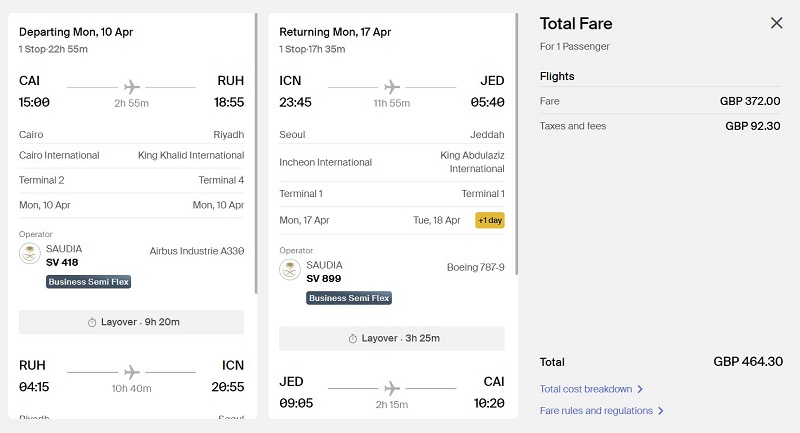This screenshot has width=800, height=433.
Task: Click the Saudia logo next to SV 899
Action: [290, 270]
